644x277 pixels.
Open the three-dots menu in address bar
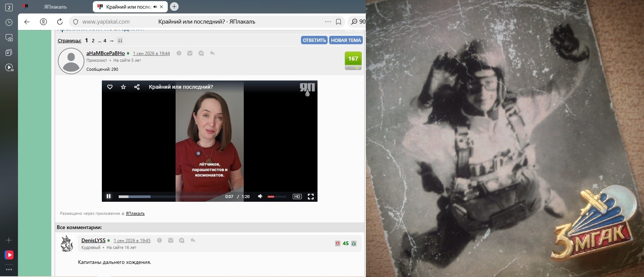[x=328, y=22]
